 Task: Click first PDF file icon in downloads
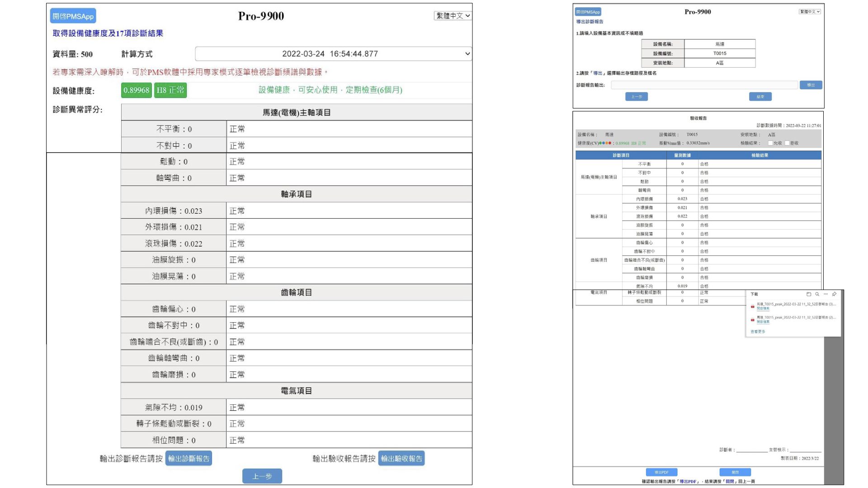(x=753, y=306)
